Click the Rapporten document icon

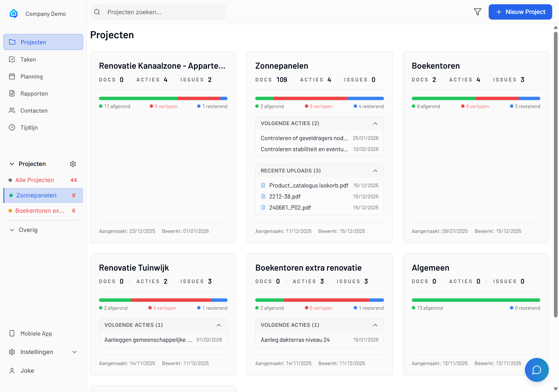(x=12, y=94)
